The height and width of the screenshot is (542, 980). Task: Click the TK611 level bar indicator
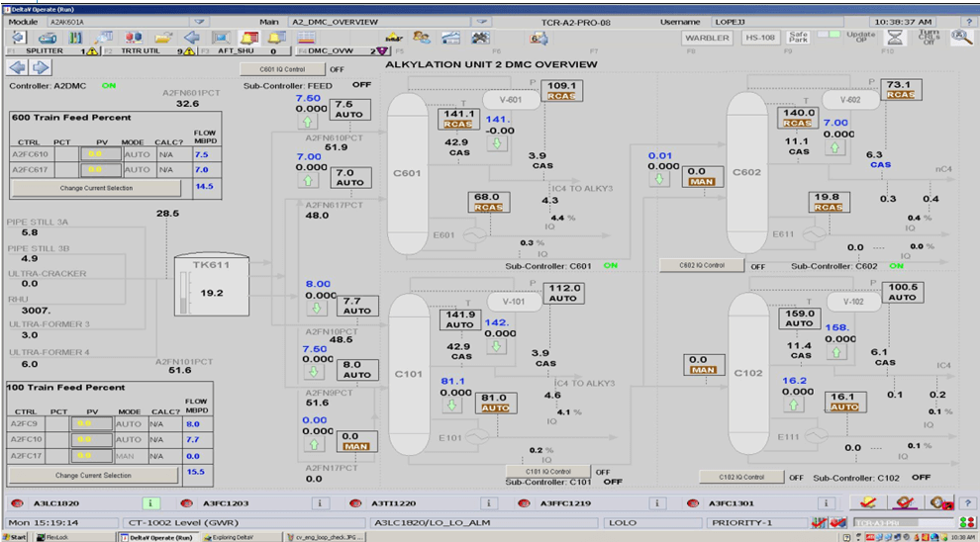tap(184, 294)
